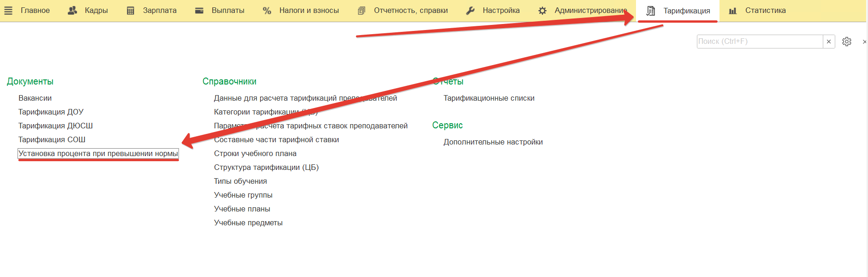Click the wrench icon for Настройка
Image resolution: width=868 pixels, height=277 pixels.
[x=470, y=11]
